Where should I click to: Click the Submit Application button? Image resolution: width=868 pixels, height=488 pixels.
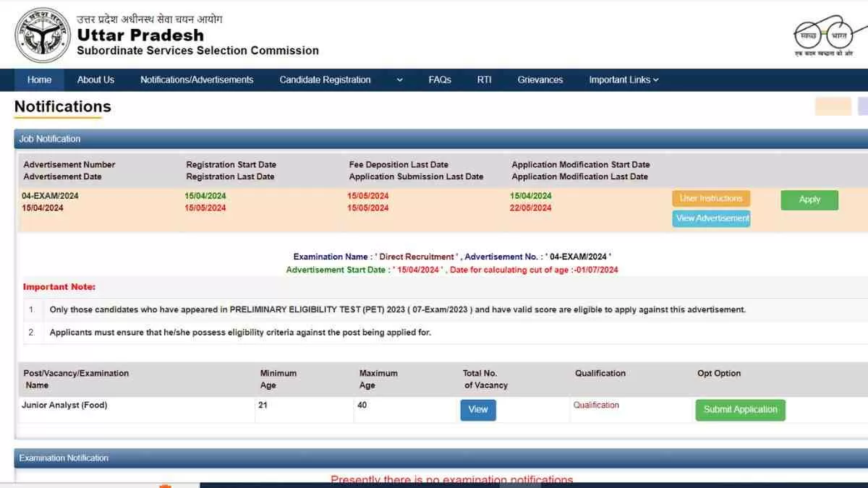click(x=739, y=410)
